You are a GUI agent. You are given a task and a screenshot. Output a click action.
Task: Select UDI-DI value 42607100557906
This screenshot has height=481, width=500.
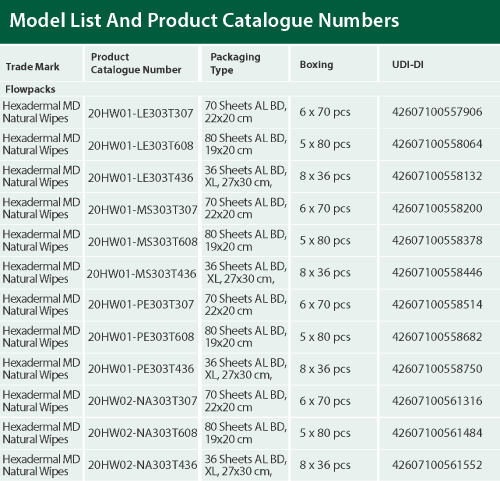437,112
